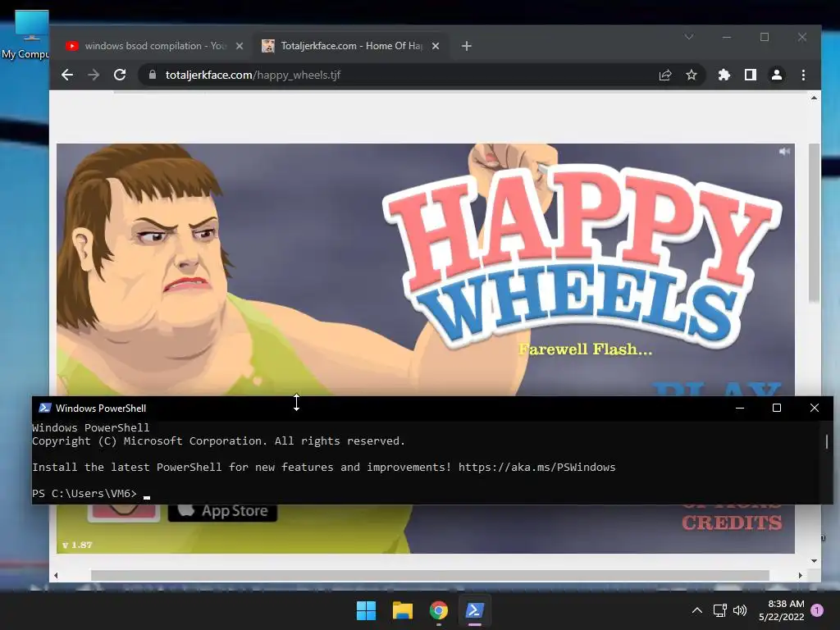The image size is (840, 630).
Task: Close the YouTube bsod compilation tab
Action: pyautogui.click(x=240, y=46)
